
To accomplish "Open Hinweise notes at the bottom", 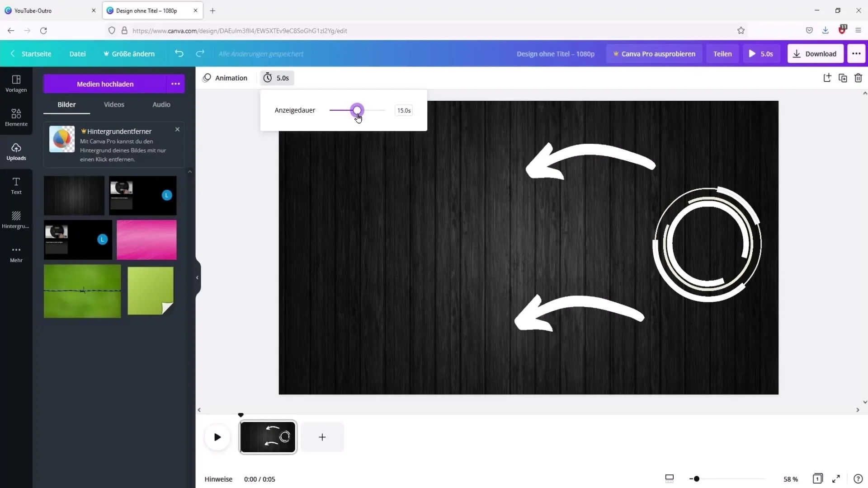I will (x=218, y=479).
